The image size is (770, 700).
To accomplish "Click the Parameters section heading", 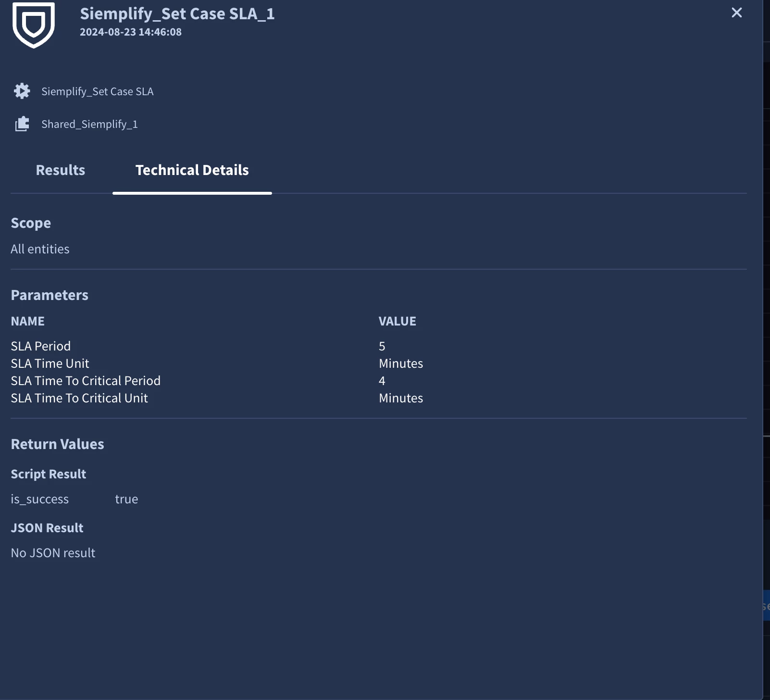I will (x=50, y=295).
